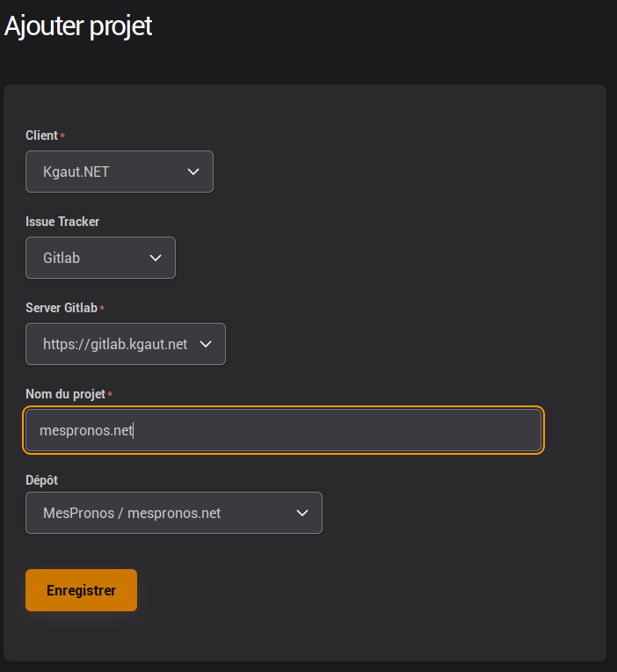Click the Issue Tracker field label
This screenshot has height=672, width=617.
point(62,222)
